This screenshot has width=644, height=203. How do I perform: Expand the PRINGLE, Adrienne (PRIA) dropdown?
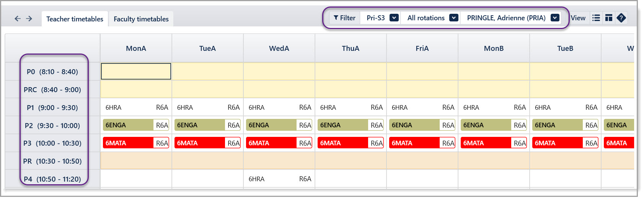click(555, 18)
